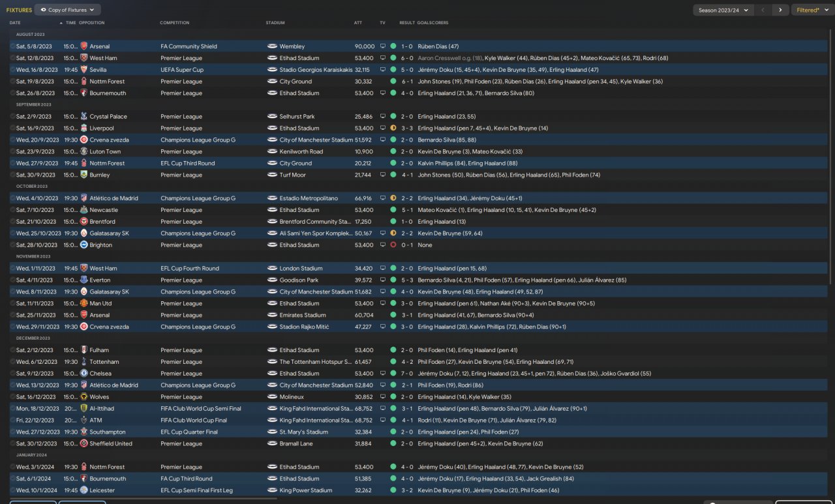Click the Fulham club badge

[x=83, y=350]
